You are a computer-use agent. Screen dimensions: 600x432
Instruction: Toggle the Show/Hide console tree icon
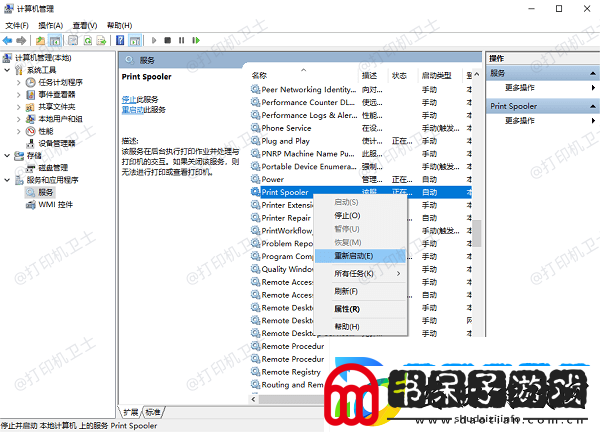click(55, 40)
